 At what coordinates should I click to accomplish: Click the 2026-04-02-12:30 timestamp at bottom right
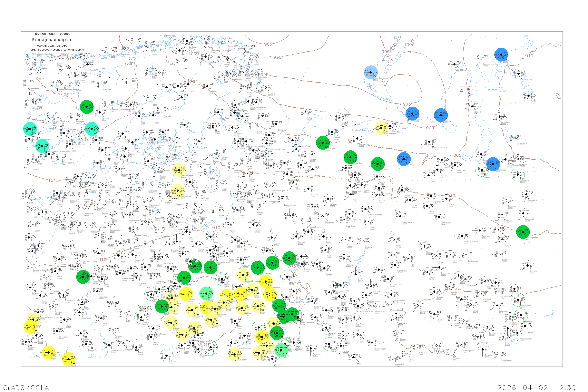(x=536, y=387)
